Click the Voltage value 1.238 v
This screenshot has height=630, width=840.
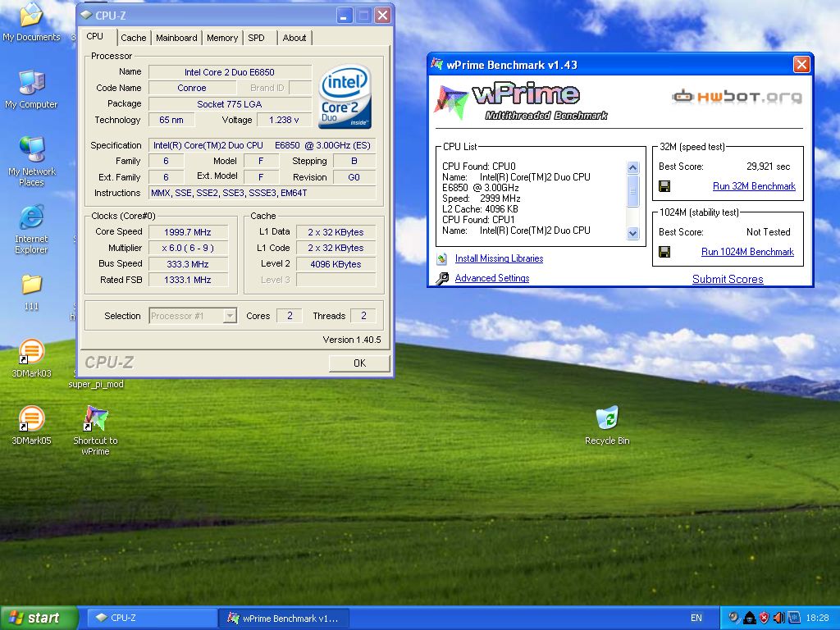(x=284, y=120)
